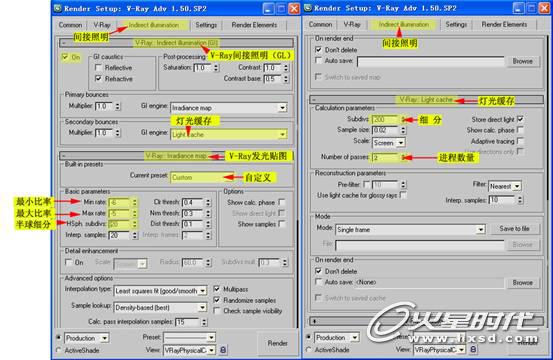Click the Min rate spinner arrows
553x360 pixels.
[x=134, y=202]
